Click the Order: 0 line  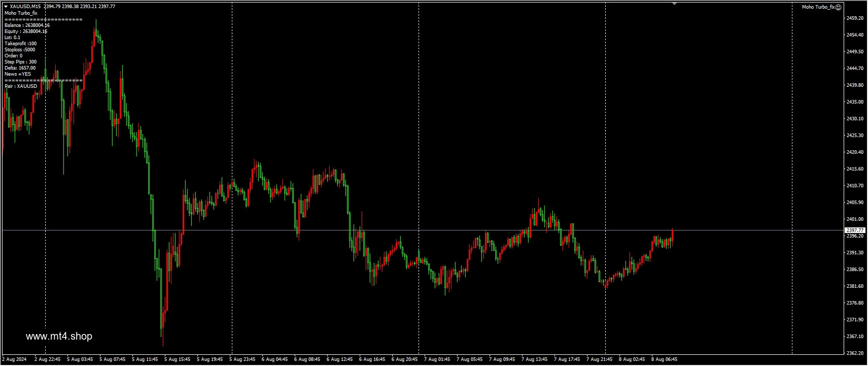[14, 56]
